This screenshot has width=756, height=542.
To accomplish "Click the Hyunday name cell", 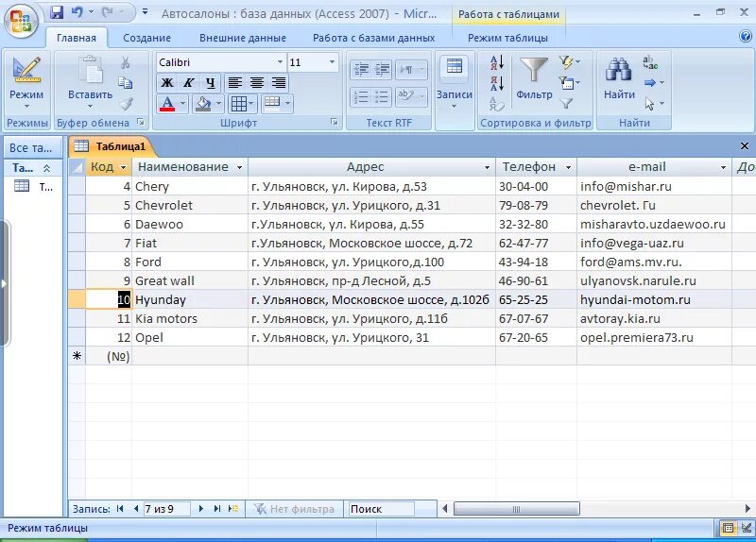I will (190, 299).
